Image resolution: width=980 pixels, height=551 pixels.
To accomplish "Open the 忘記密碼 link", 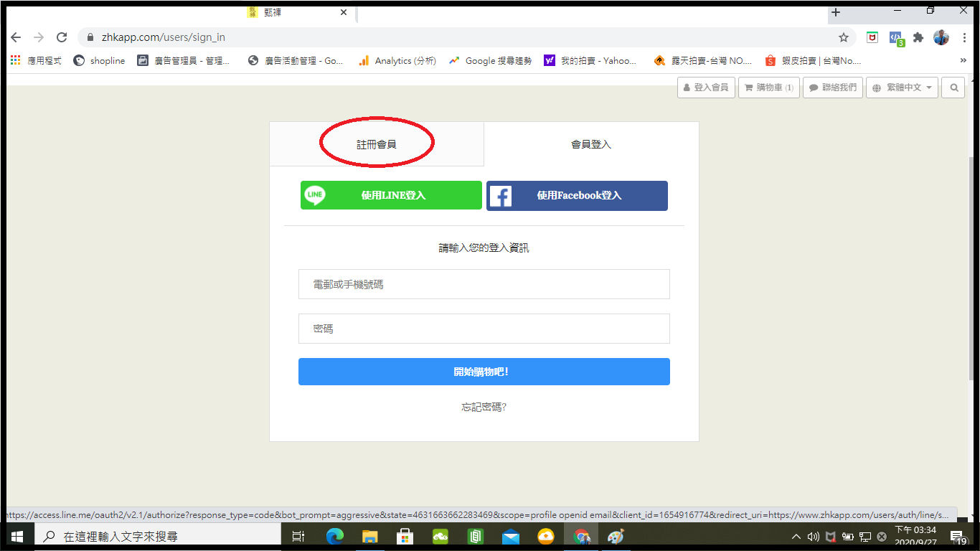I will tap(484, 406).
